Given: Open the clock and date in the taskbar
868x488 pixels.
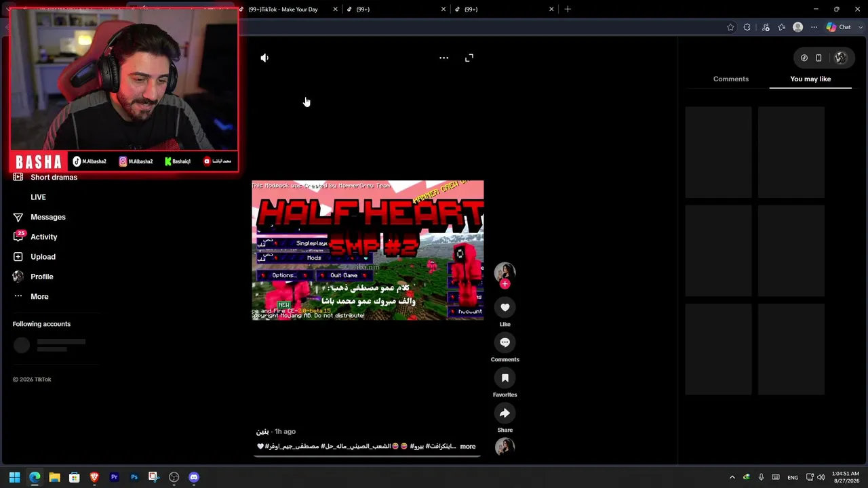Looking at the screenshot, I should click(x=845, y=477).
